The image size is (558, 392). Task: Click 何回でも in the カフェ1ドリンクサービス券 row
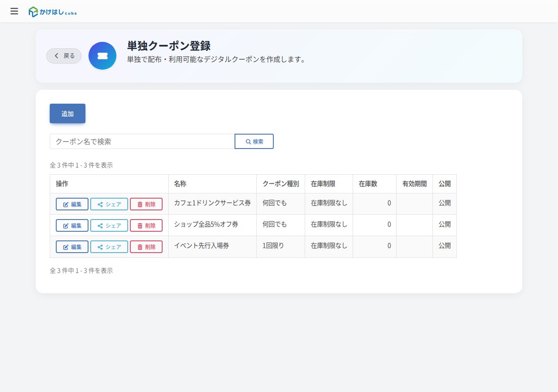[275, 203]
